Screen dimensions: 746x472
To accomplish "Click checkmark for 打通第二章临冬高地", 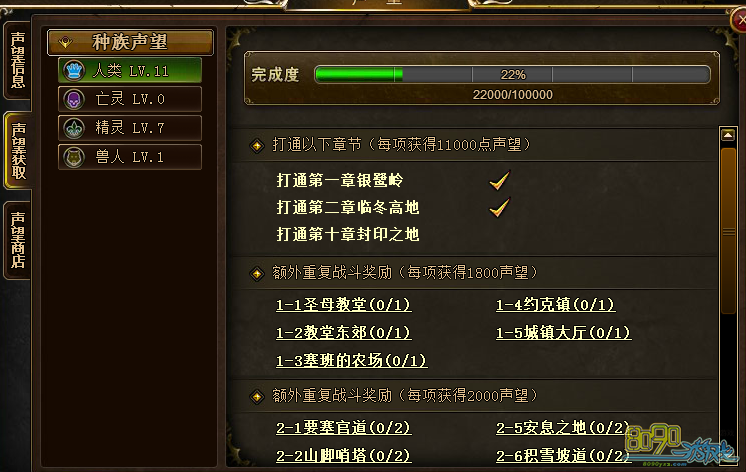I will [500, 207].
